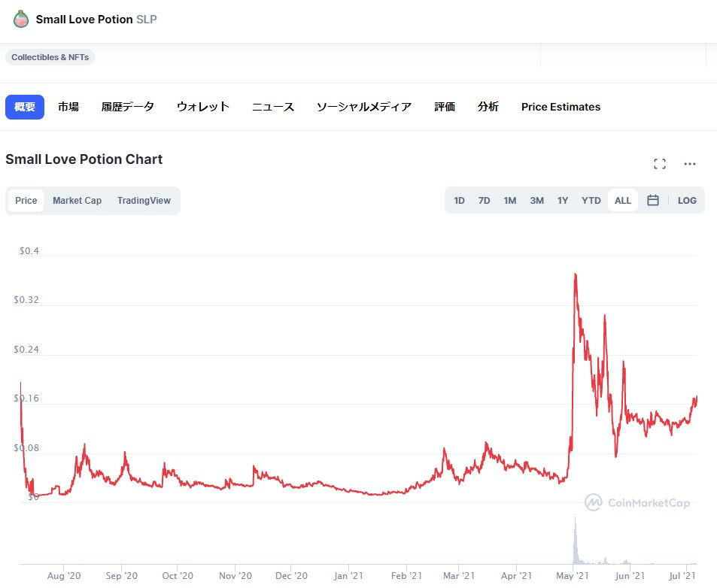This screenshot has height=588, width=717.
Task: Open the calendar date range picker
Action: (653, 200)
